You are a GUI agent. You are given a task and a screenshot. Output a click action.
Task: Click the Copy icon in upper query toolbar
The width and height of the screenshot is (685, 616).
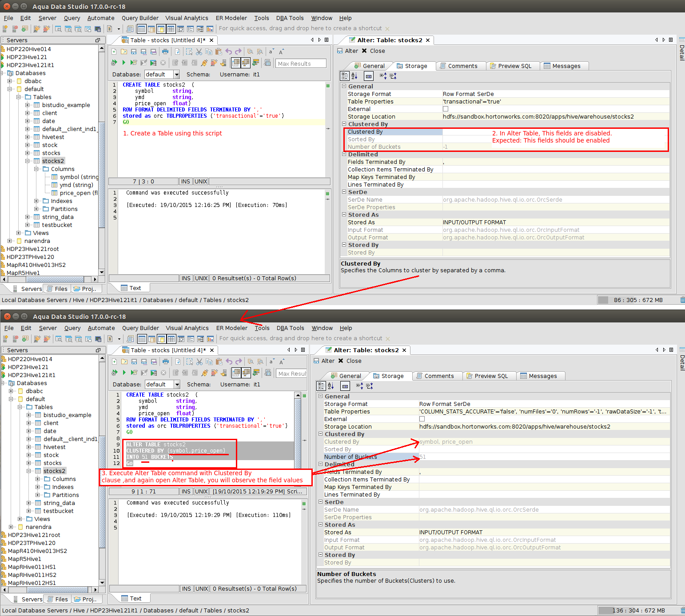pos(209,52)
